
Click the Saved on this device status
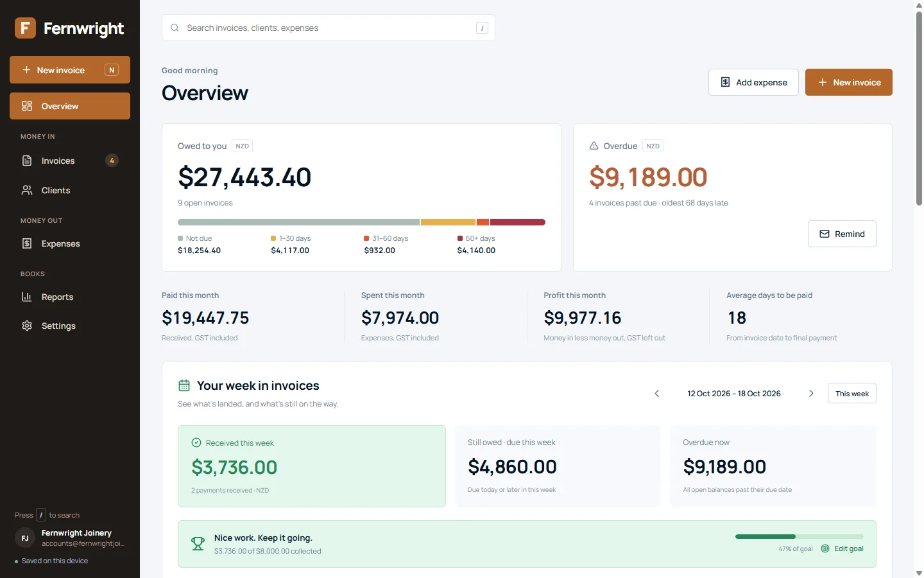51,561
